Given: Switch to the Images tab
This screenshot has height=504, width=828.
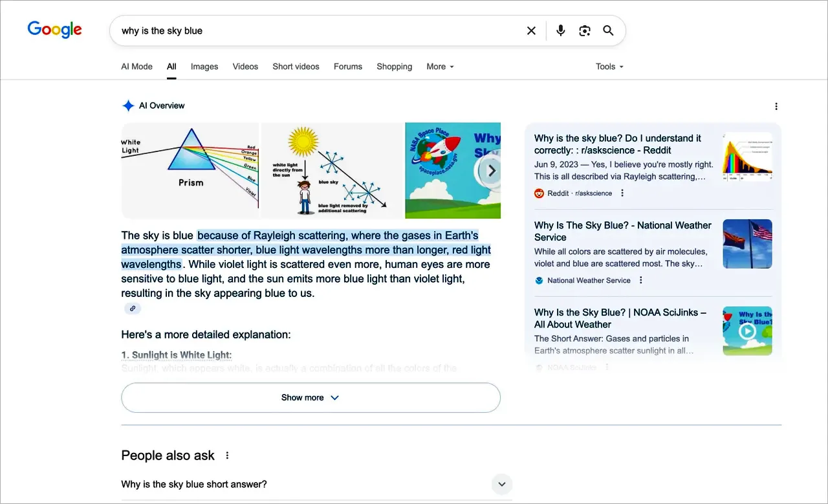Looking at the screenshot, I should (204, 67).
